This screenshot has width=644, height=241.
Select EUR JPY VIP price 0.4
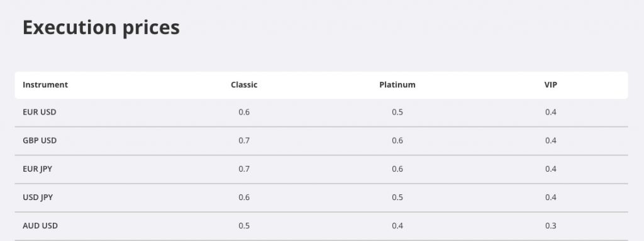click(x=551, y=169)
